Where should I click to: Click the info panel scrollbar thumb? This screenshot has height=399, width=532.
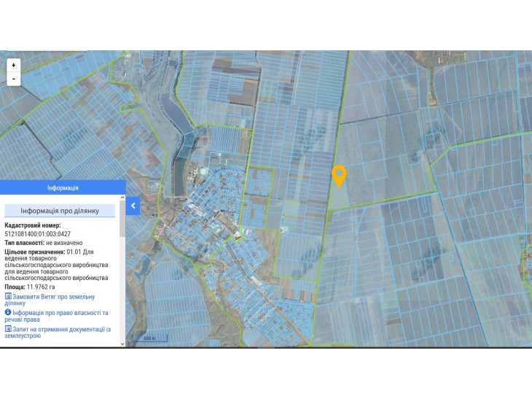pyautogui.click(x=122, y=219)
